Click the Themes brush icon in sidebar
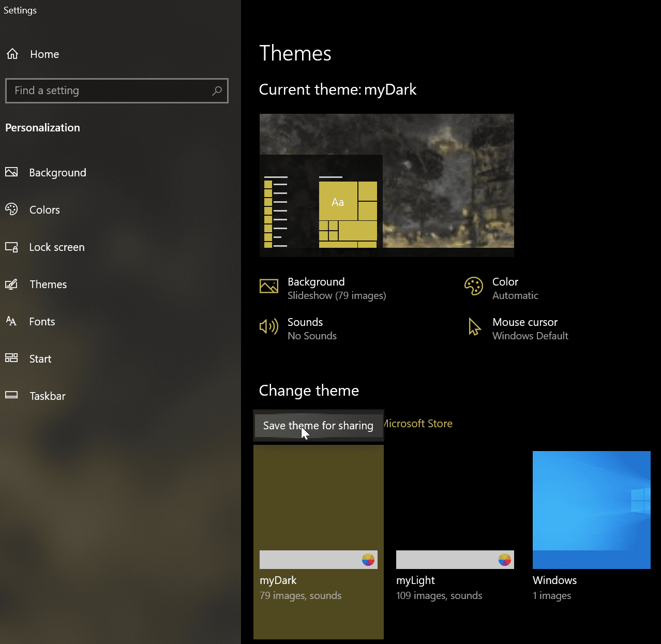 (11, 284)
